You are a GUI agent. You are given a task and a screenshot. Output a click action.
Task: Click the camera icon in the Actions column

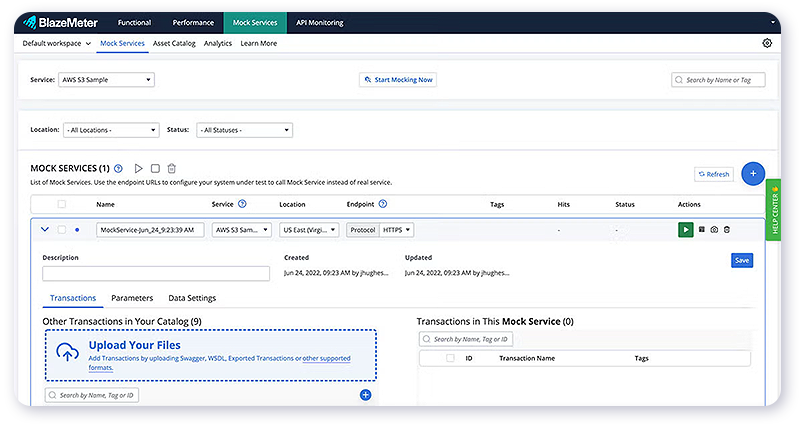click(x=714, y=229)
